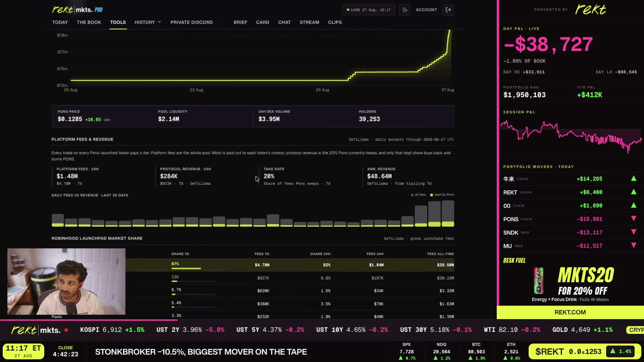Click the MKTS20 promo code

tap(586, 275)
